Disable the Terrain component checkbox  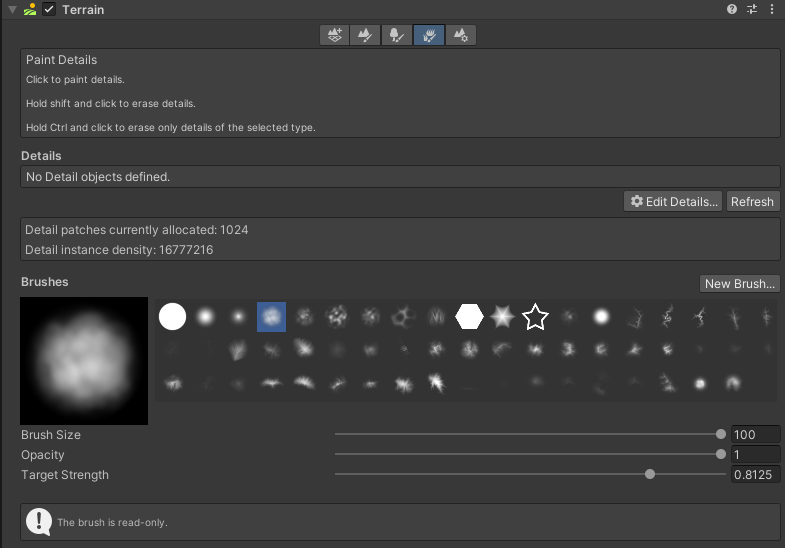(x=49, y=9)
